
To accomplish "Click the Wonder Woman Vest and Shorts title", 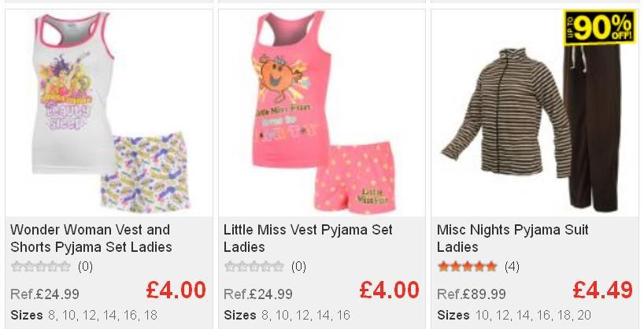I will [91, 238].
